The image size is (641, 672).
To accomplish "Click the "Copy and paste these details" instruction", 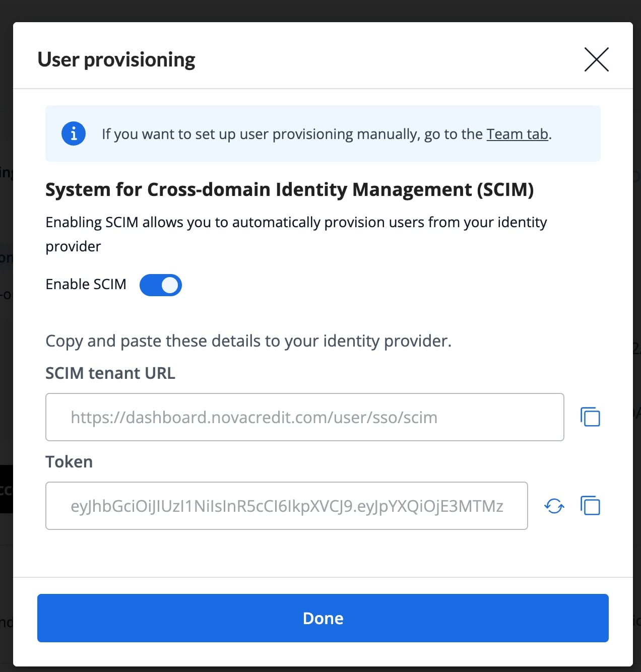I will (248, 341).
